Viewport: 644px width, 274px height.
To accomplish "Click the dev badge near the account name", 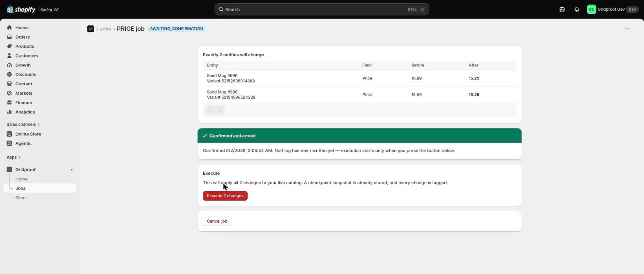I will pyautogui.click(x=632, y=9).
